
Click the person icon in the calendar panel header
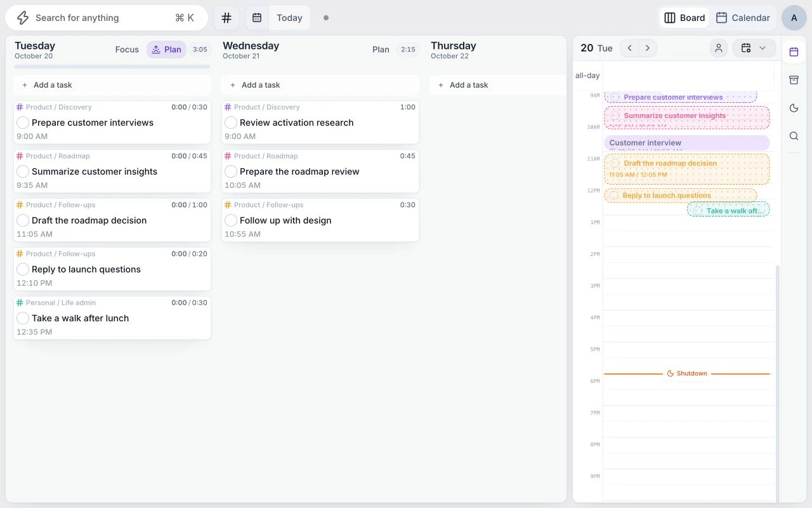pyautogui.click(x=719, y=48)
